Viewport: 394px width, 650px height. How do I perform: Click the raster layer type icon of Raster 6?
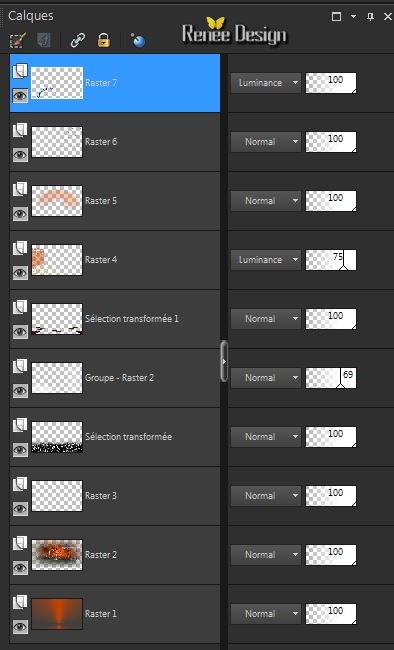coord(19,130)
